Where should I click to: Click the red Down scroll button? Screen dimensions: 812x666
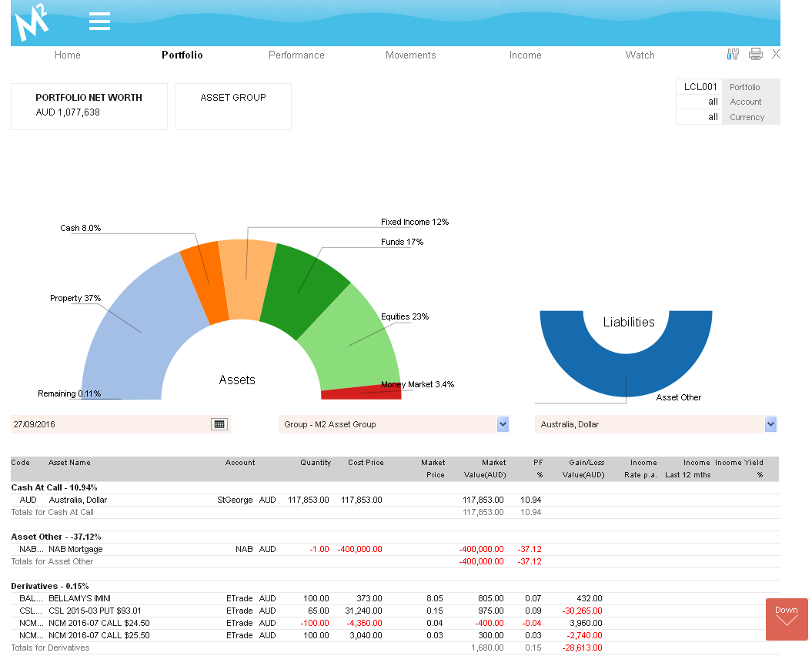click(786, 619)
